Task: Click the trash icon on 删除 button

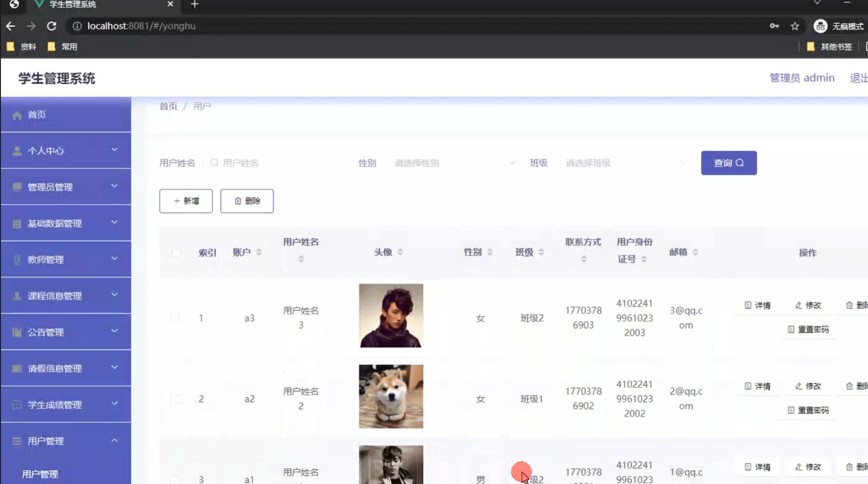Action: tap(238, 201)
